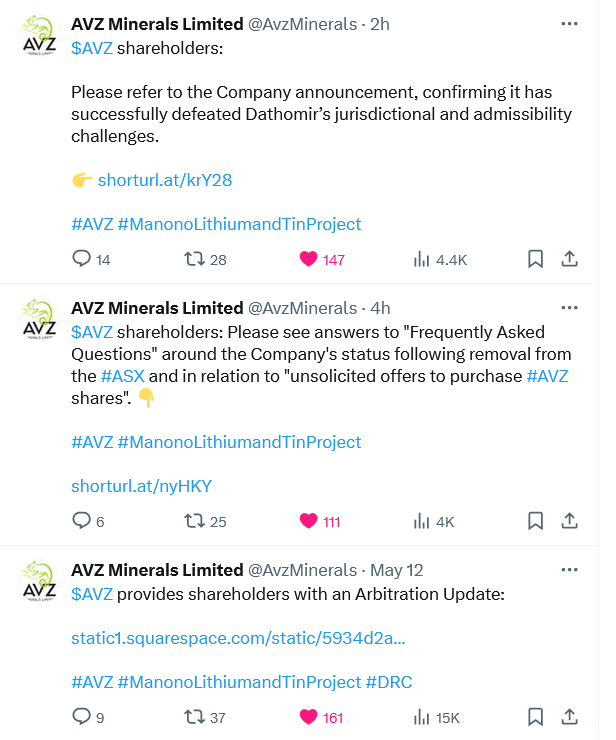
Task: Retweet the post with 37 retweets
Action: (194, 717)
